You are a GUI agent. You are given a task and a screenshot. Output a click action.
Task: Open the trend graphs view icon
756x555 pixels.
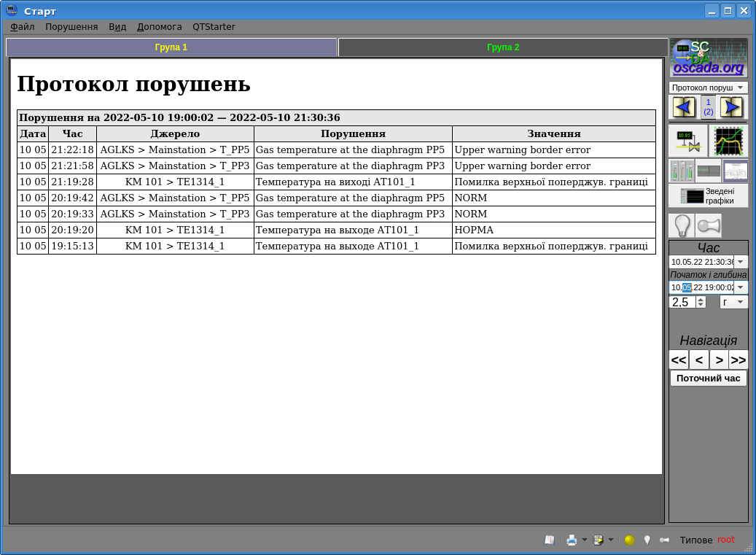point(728,140)
